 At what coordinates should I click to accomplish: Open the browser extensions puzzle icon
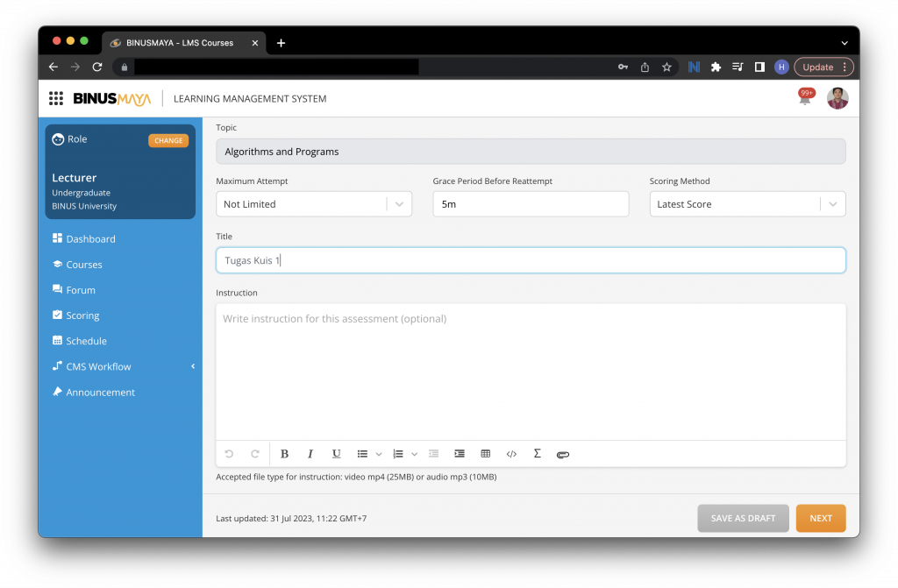716,67
